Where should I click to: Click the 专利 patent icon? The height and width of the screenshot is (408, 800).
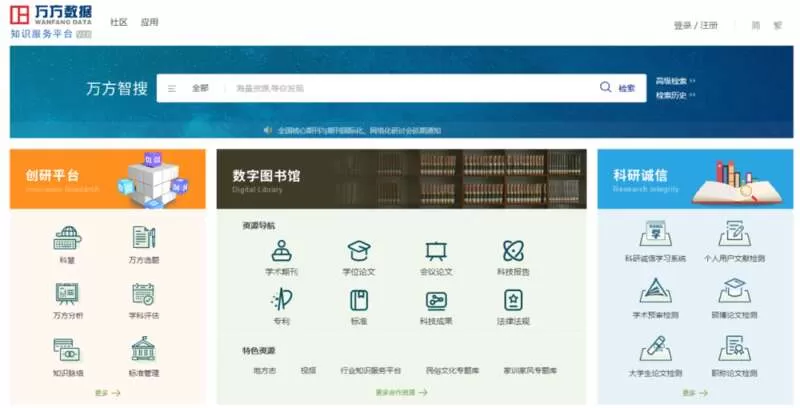pyautogui.click(x=282, y=299)
